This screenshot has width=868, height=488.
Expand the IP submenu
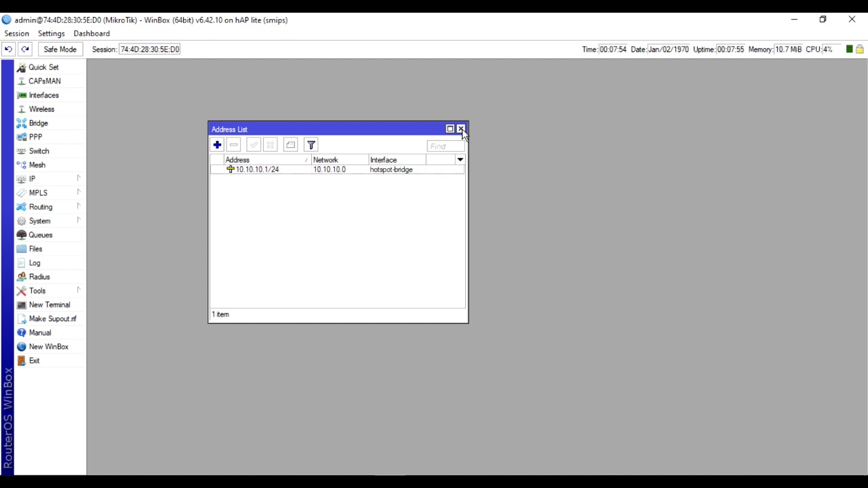[x=50, y=179]
